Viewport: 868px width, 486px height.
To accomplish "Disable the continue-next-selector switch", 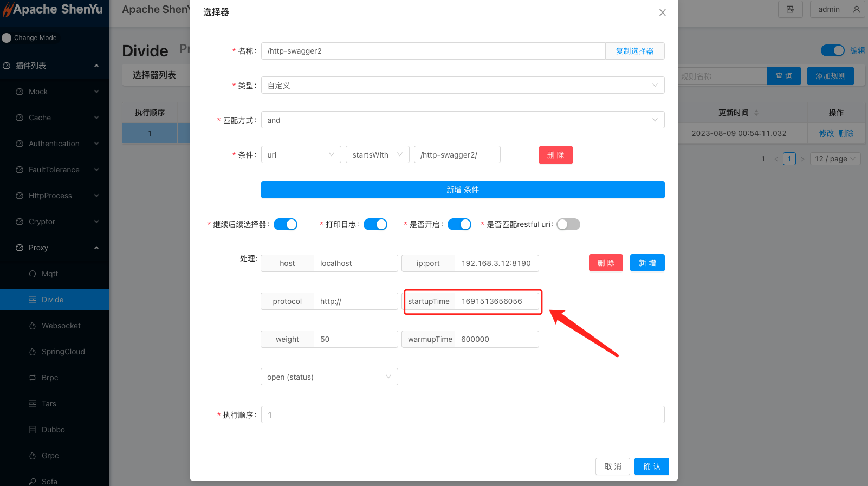I will [x=285, y=224].
